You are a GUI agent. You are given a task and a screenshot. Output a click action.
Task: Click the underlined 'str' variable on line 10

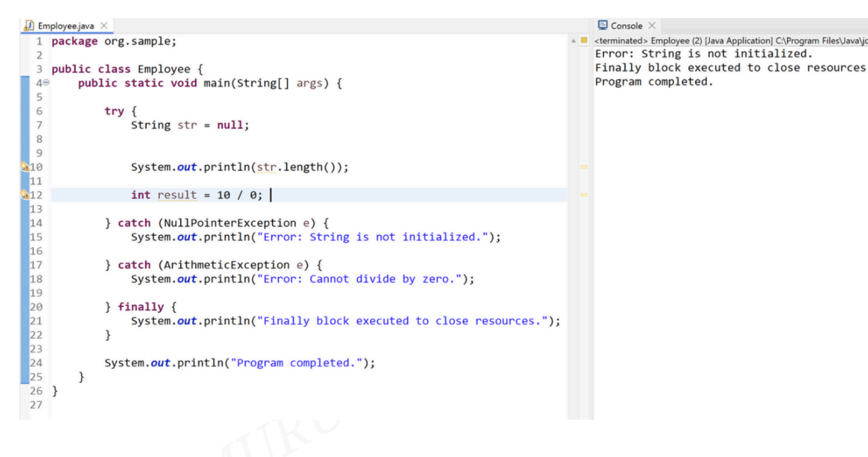(x=266, y=168)
